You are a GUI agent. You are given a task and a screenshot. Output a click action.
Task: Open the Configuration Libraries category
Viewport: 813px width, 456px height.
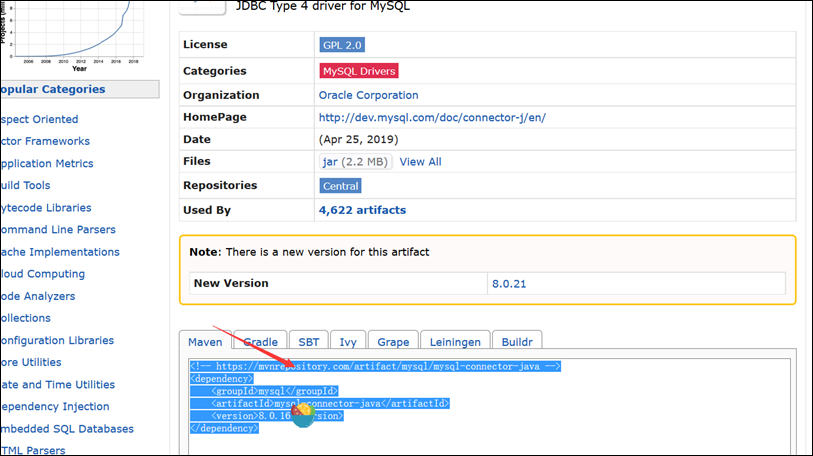[x=57, y=340]
